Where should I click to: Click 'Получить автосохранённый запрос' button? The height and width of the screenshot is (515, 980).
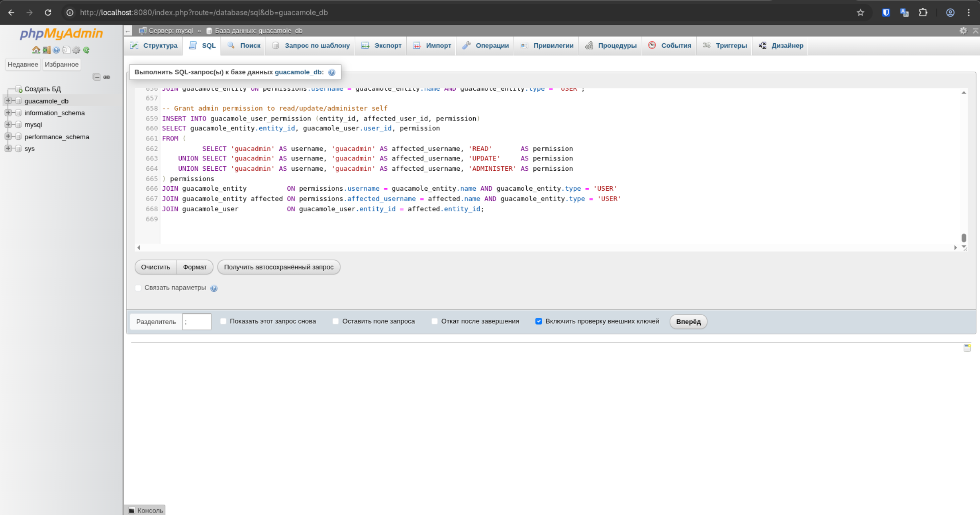pos(278,267)
